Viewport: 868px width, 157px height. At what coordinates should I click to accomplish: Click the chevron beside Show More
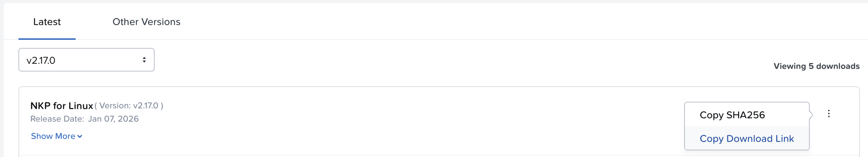click(80, 136)
